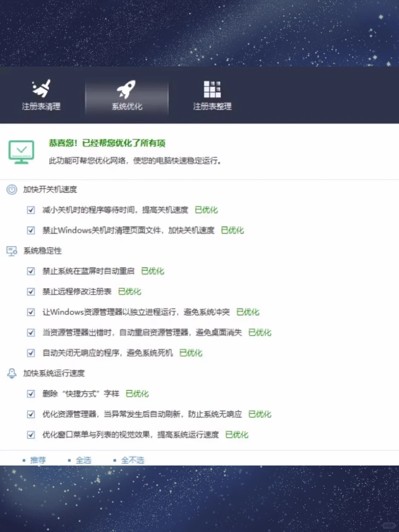Select the 推荐 option at the bottom
Viewport: 399px width, 532px height.
38,460
